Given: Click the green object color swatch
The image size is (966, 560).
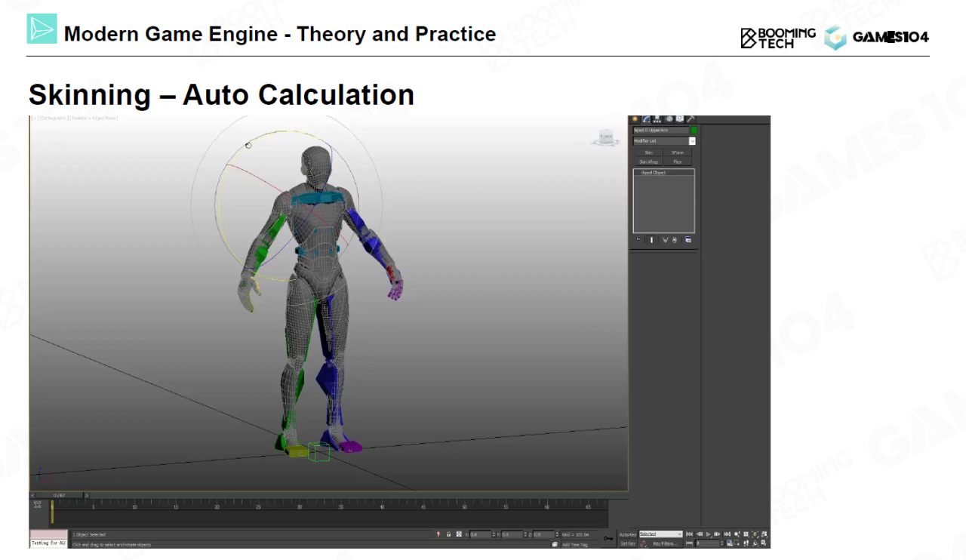Looking at the screenshot, I should pos(694,131).
